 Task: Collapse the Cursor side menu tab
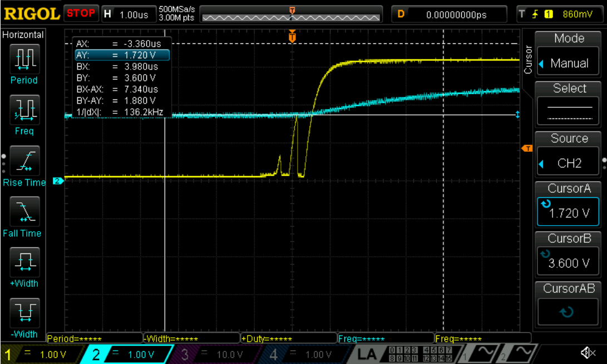527,60
